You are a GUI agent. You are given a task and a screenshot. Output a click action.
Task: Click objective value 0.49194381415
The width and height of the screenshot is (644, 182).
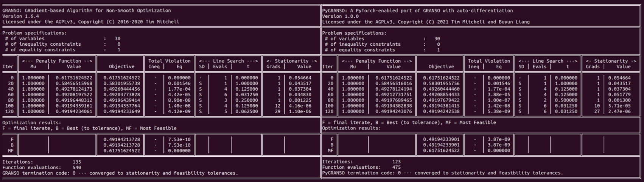(x=442, y=106)
